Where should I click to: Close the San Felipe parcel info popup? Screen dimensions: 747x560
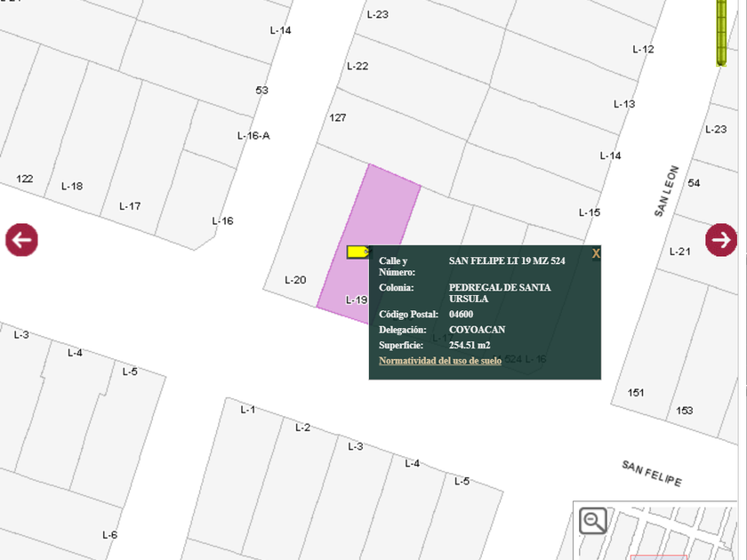[x=596, y=253]
